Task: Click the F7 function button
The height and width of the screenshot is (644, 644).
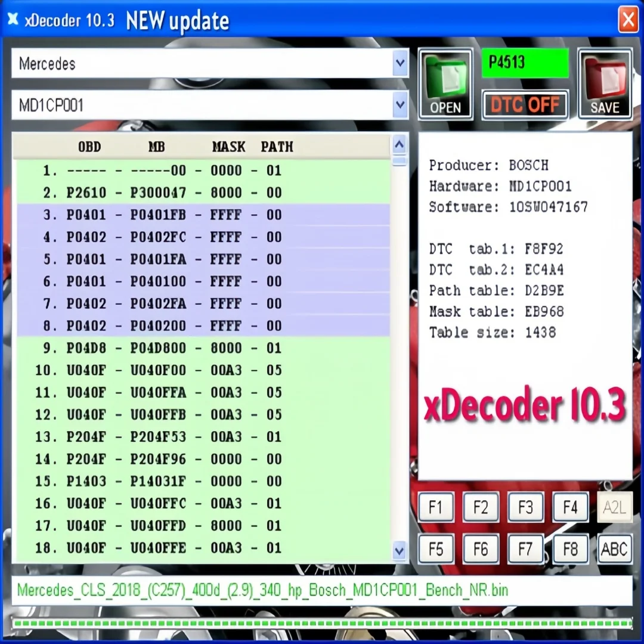Action: point(525,549)
